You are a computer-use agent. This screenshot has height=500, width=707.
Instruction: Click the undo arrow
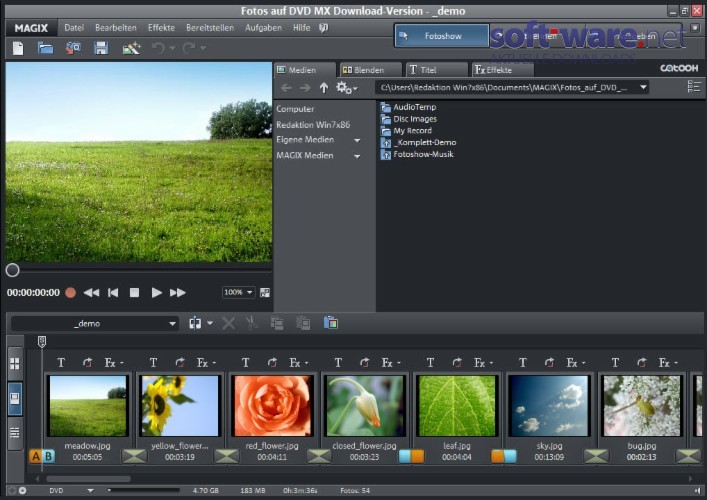tap(158, 47)
